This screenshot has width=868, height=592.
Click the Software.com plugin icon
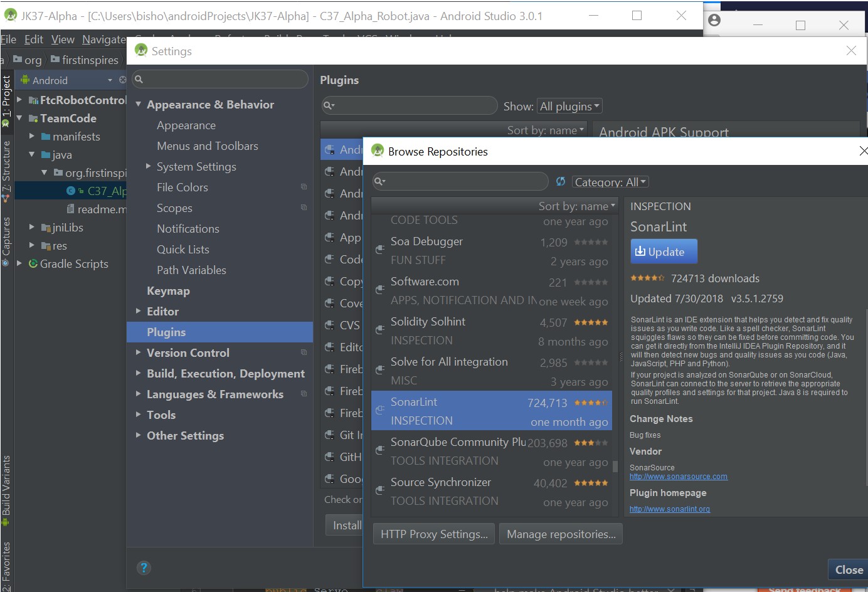click(379, 290)
